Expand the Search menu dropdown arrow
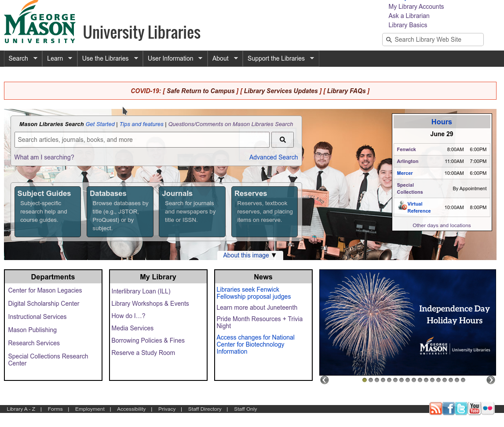This screenshot has height=427, width=504. point(35,58)
